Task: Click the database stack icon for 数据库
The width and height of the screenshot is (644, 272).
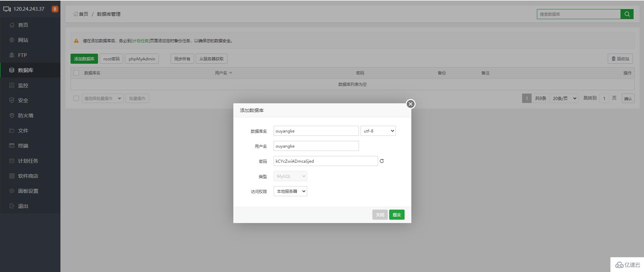Action: [12, 70]
